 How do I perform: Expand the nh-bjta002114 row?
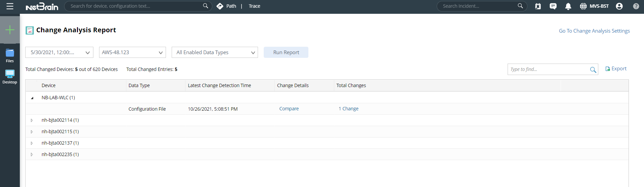32,120
